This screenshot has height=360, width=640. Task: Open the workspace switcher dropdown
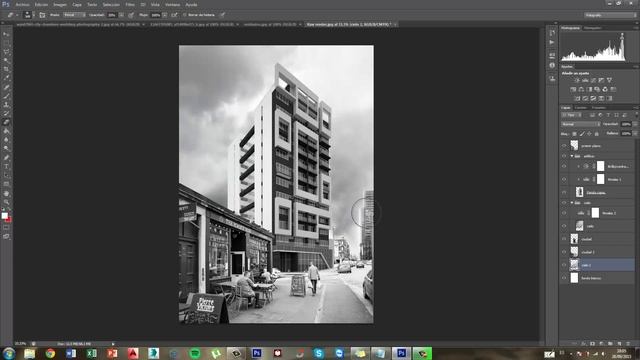[x=610, y=15]
